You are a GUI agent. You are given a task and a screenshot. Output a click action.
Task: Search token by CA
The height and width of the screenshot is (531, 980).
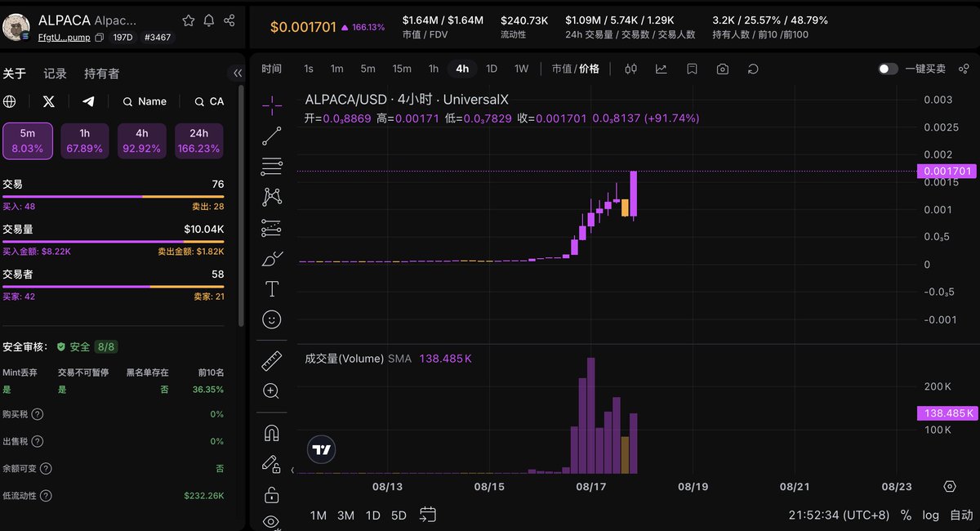coord(209,101)
